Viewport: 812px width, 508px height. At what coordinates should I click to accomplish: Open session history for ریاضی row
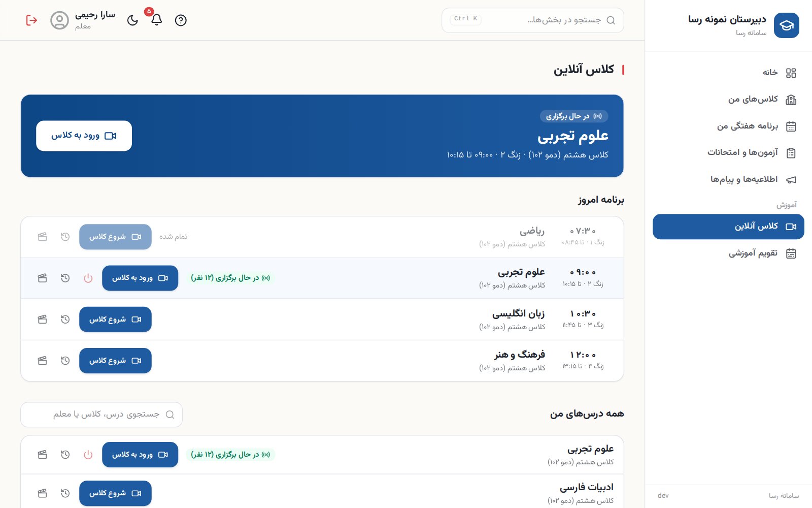[x=65, y=237]
